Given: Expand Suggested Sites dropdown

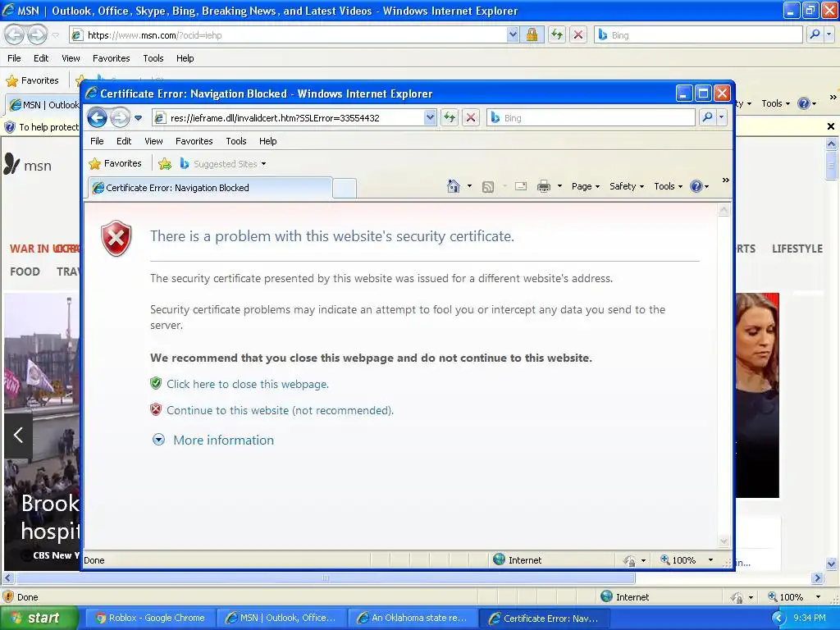Looking at the screenshot, I should pyautogui.click(x=263, y=164).
